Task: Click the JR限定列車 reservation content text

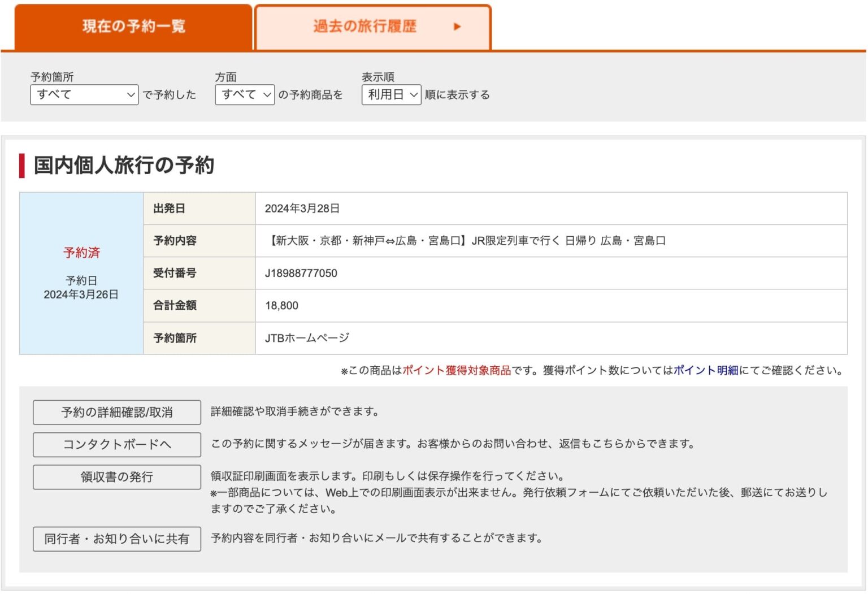Action: coord(468,241)
